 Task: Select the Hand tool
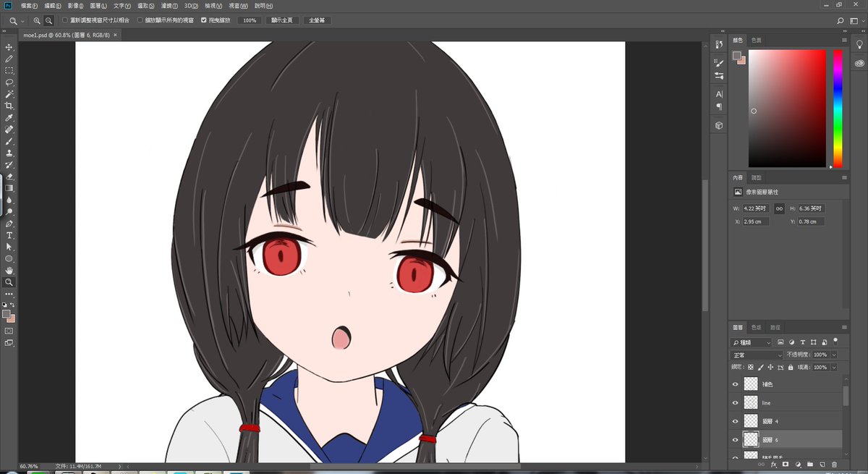9,271
